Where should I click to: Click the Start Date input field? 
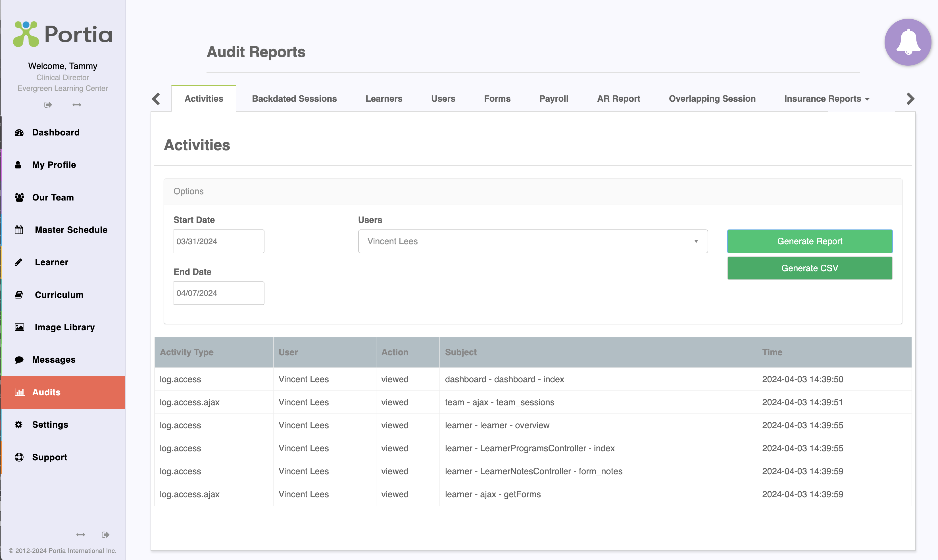(x=218, y=241)
